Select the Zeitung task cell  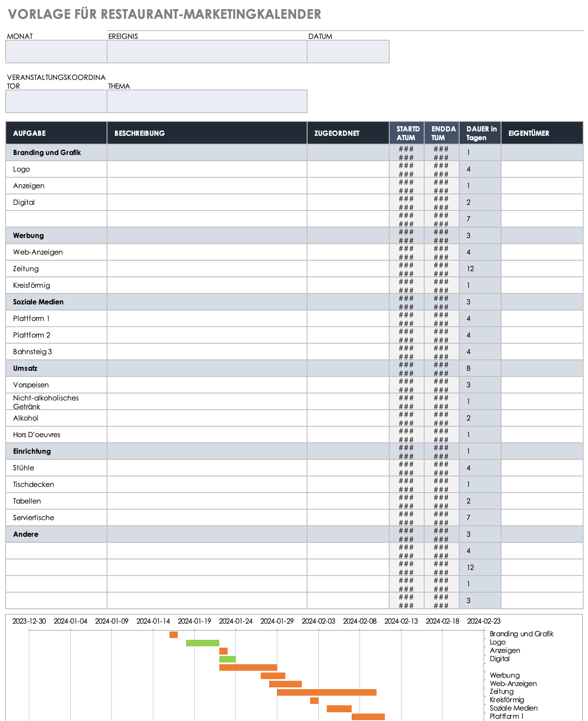56,269
